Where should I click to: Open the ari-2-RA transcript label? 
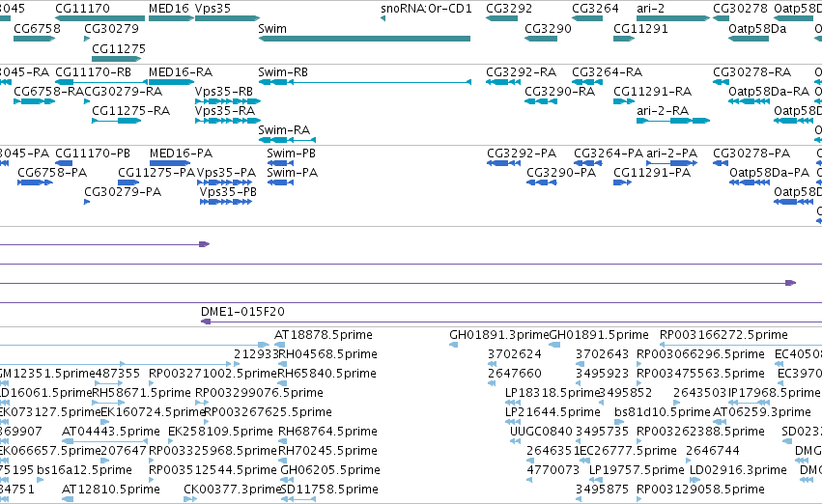662,110
